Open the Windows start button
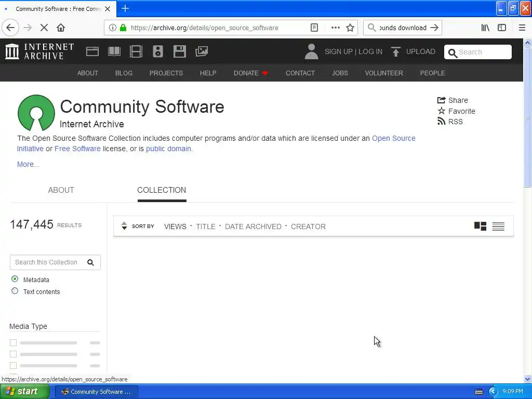 pos(24,392)
